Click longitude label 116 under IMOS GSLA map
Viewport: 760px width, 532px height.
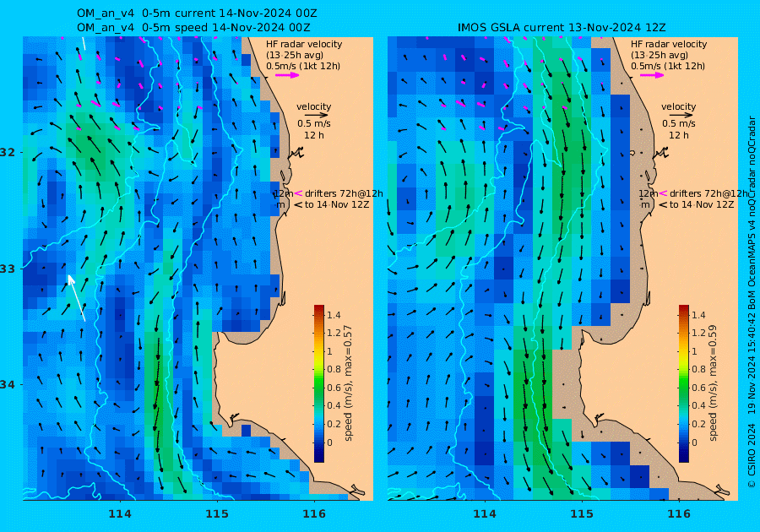pyautogui.click(x=679, y=514)
